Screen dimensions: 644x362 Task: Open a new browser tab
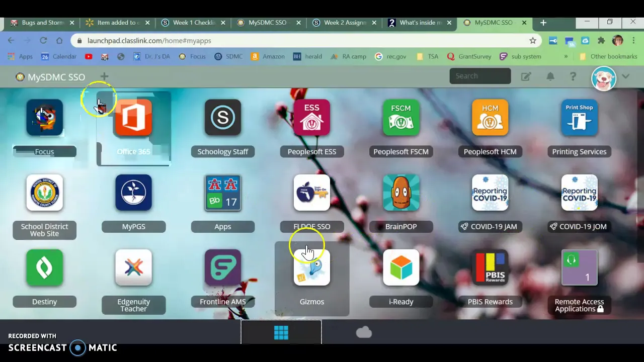pos(543,23)
